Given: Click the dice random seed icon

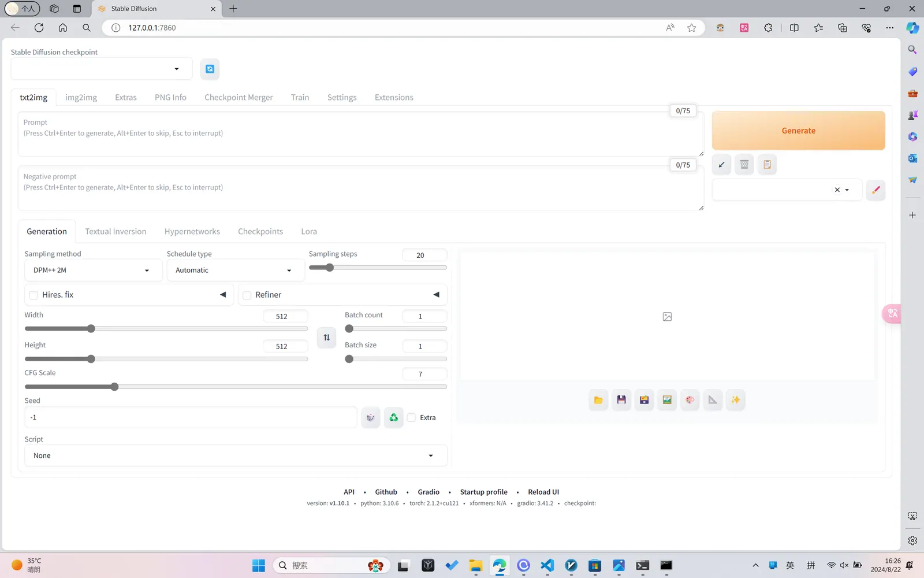Looking at the screenshot, I should point(371,417).
